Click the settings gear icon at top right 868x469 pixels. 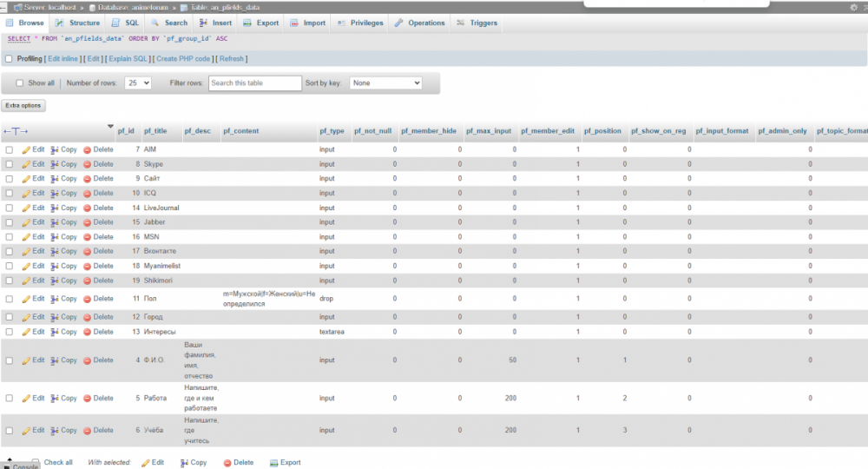[853, 7]
